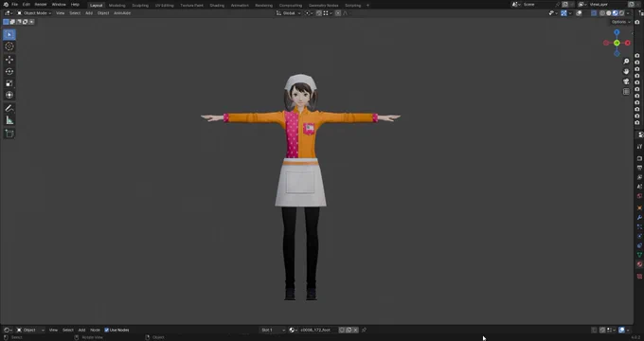Open shader editor type dropdown
Image resolution: width=644 pixels, height=341 pixels.
point(7,330)
